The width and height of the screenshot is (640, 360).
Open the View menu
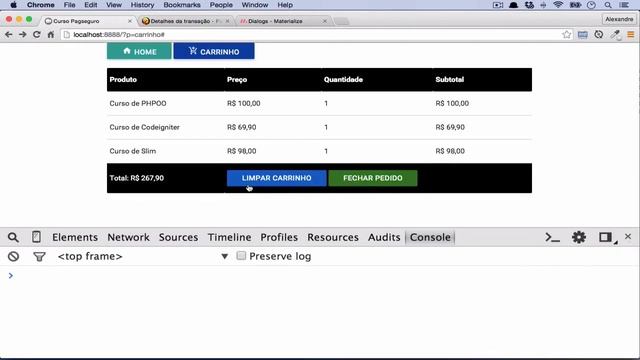click(x=114, y=5)
